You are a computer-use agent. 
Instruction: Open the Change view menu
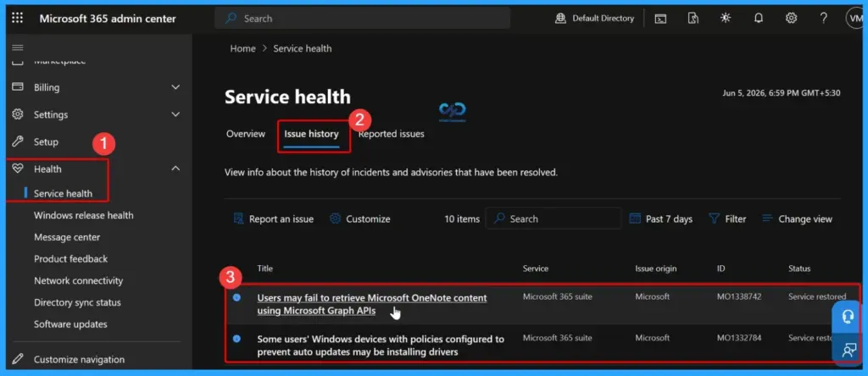click(x=797, y=219)
